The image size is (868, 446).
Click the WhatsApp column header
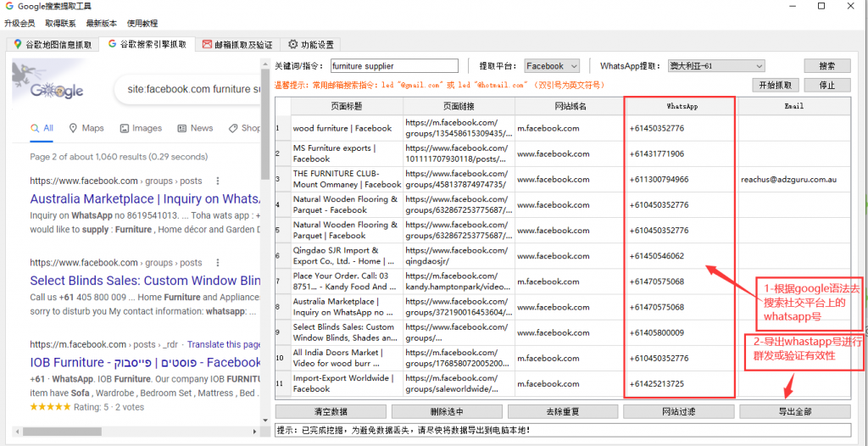tap(681, 106)
